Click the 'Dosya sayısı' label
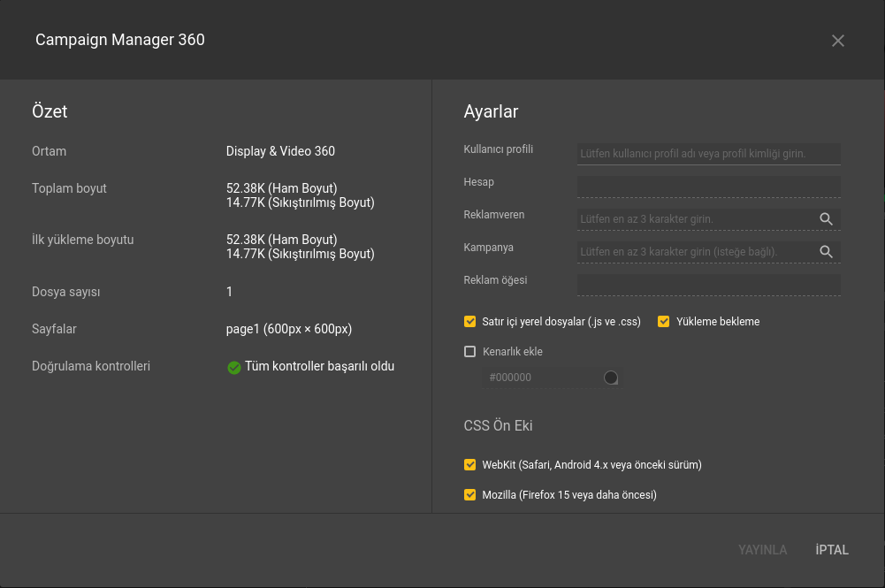Image resolution: width=885 pixels, height=588 pixels. pyautogui.click(x=66, y=292)
